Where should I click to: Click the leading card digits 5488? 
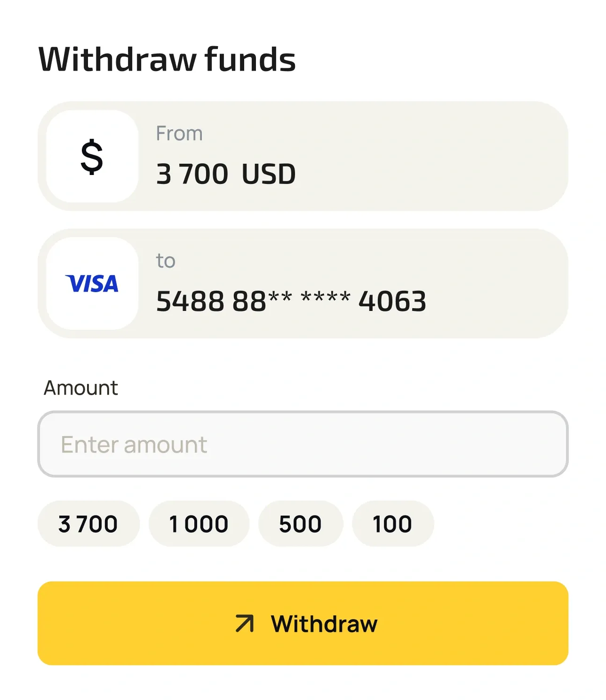click(190, 301)
